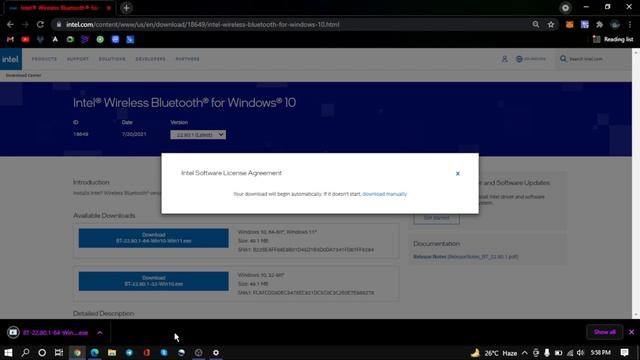The height and width of the screenshot is (360, 640).
Task: Show all downloads
Action: tap(604, 332)
